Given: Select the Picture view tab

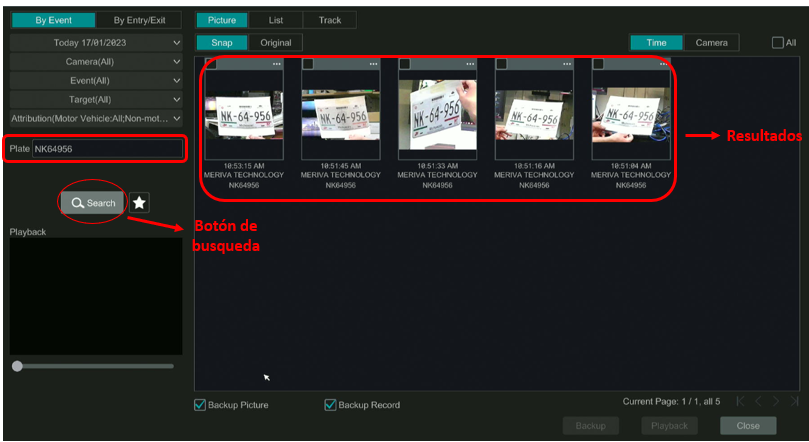Looking at the screenshot, I should point(222,20).
